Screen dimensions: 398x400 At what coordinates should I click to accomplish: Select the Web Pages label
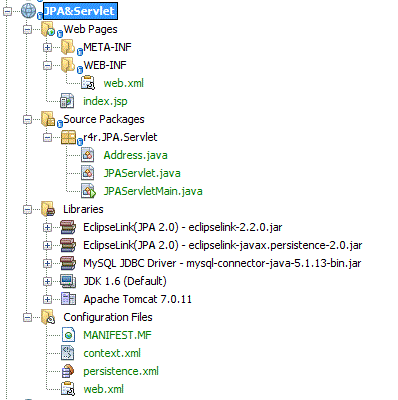(x=90, y=29)
